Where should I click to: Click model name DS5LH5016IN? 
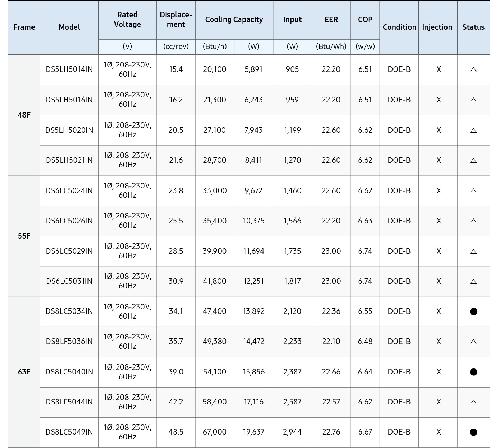tap(69, 100)
